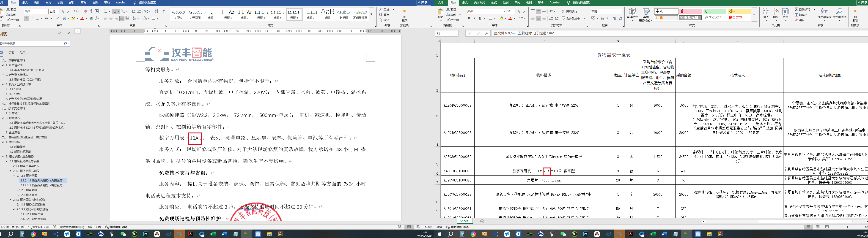
Task: Click Word's phonetic guide (wén) icon
Action: pyautogui.click(x=91, y=11)
